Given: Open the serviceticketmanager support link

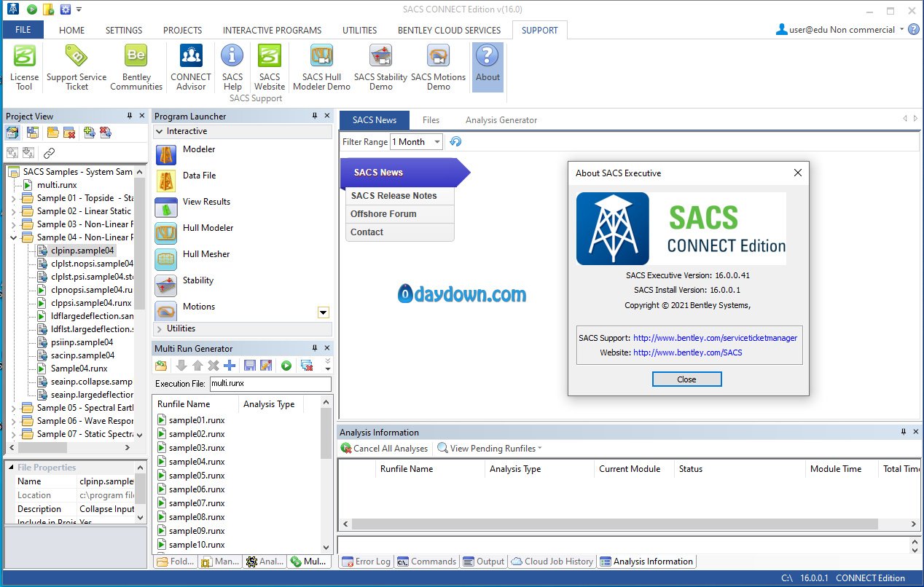Looking at the screenshot, I should 715,338.
